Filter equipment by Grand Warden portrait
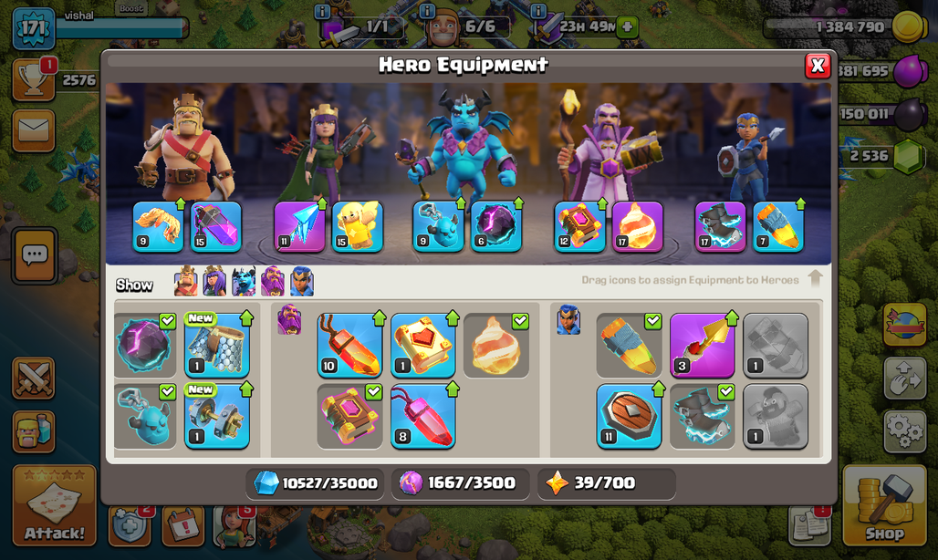 pyautogui.click(x=272, y=282)
